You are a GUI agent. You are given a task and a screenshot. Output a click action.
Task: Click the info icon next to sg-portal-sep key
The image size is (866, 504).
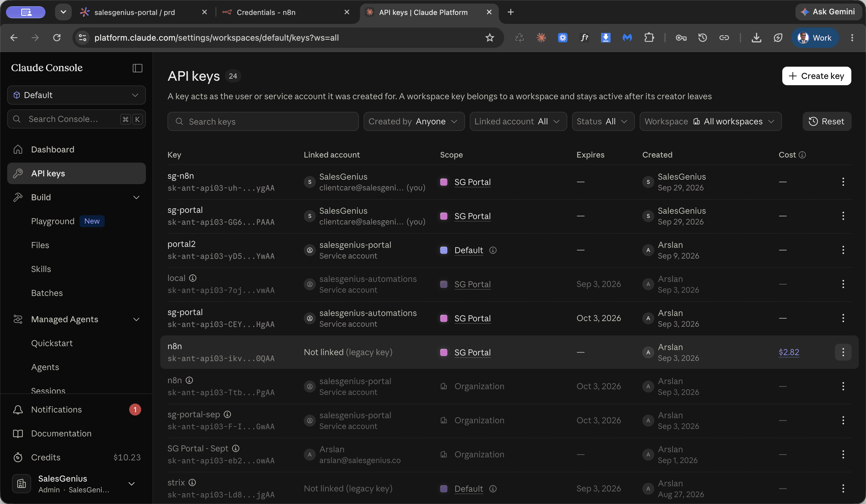(227, 414)
